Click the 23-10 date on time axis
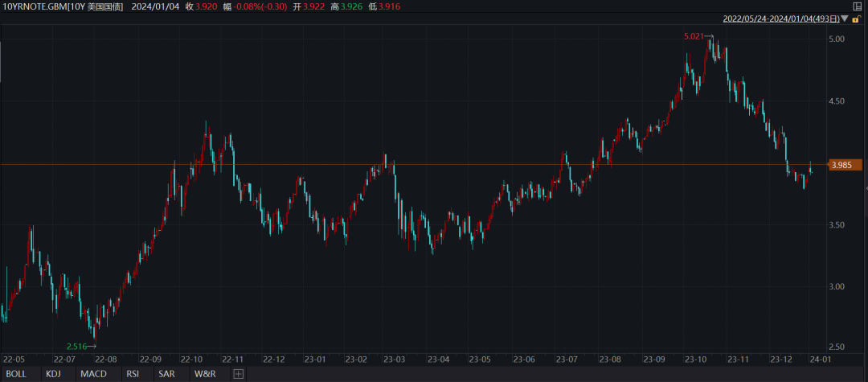Viewport: 868px width, 382px height. pyautogui.click(x=696, y=359)
